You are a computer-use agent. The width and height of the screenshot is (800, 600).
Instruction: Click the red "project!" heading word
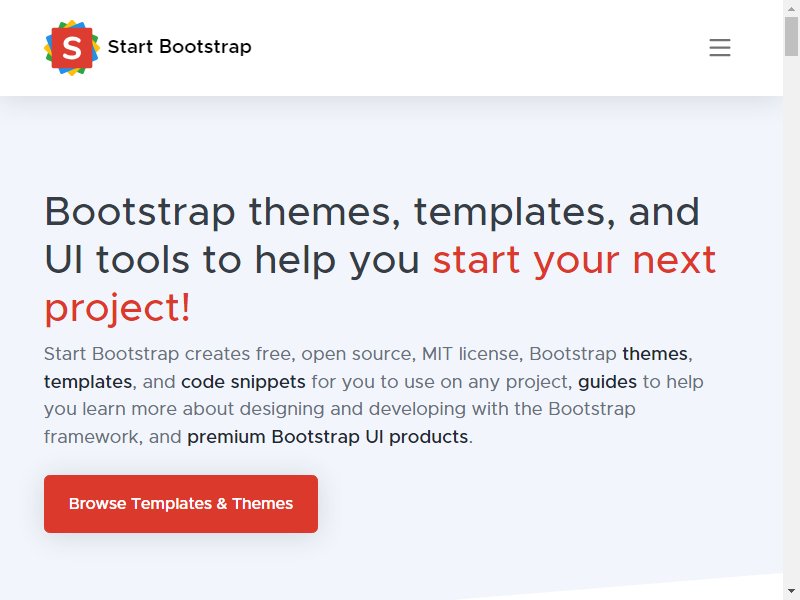[x=117, y=309]
